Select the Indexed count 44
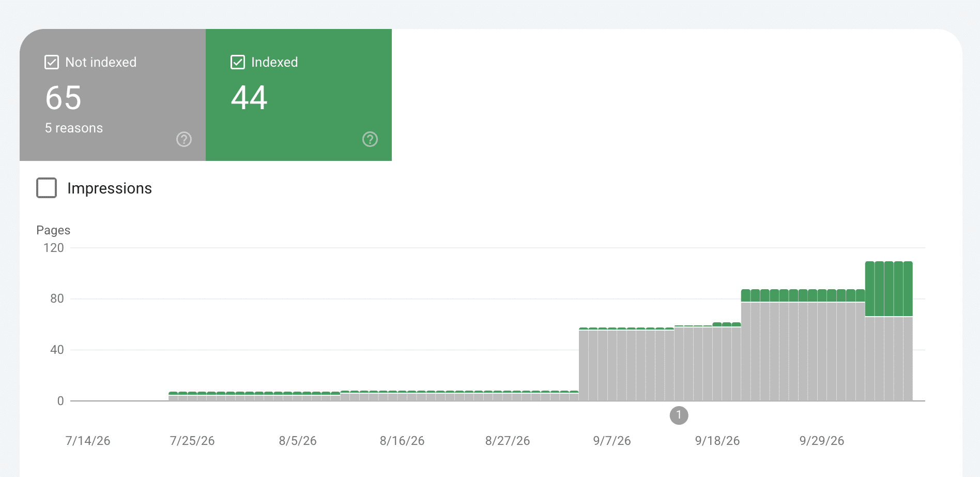 pyautogui.click(x=249, y=98)
